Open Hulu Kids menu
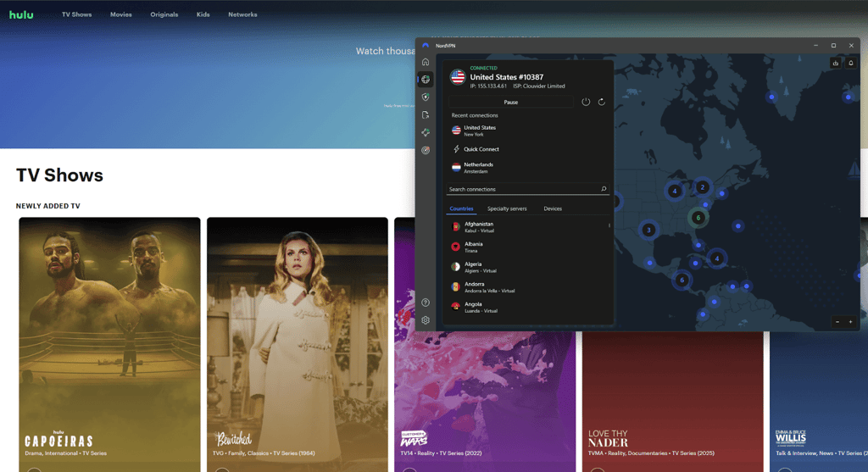 (x=203, y=15)
